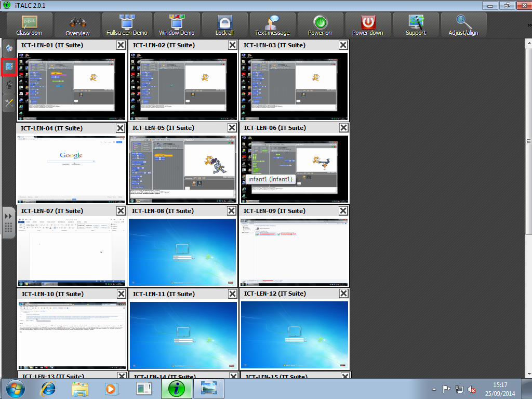Image resolution: width=532 pixels, height=399 pixels.
Task: Open the Classroom-Manager sidebar panel
Action: pos(9,66)
